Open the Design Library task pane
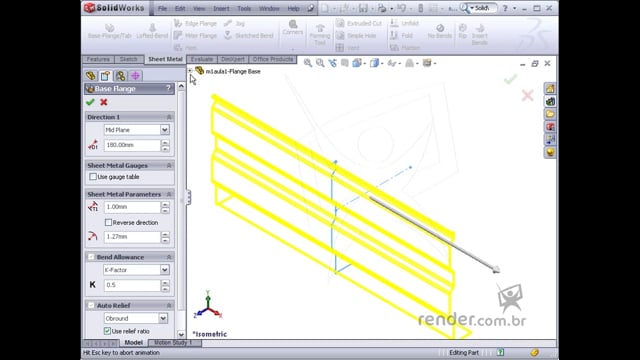This screenshot has height=360, width=640. pyautogui.click(x=550, y=102)
